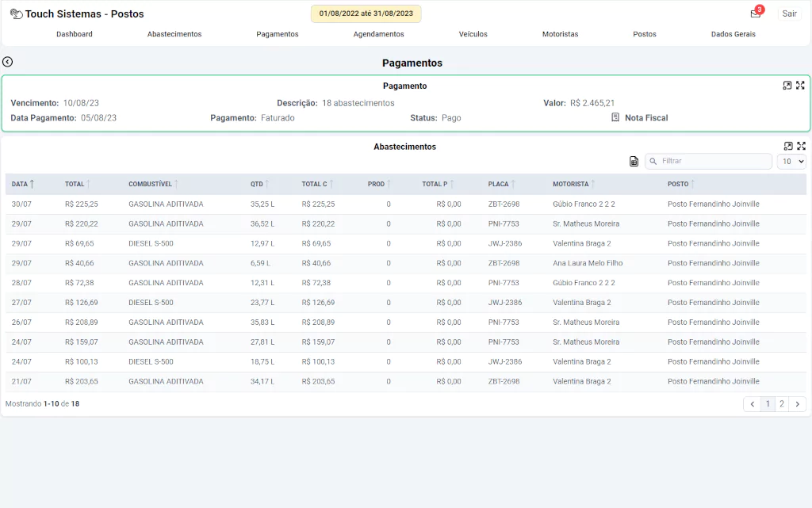Open the Agendamentos menu
Viewport: 812px width, 508px height.
[x=378, y=34]
